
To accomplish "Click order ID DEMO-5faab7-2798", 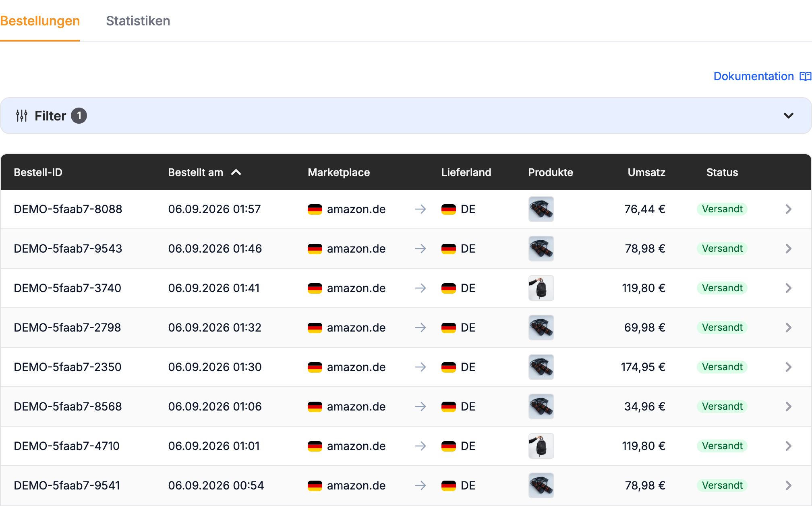I will 67,328.
